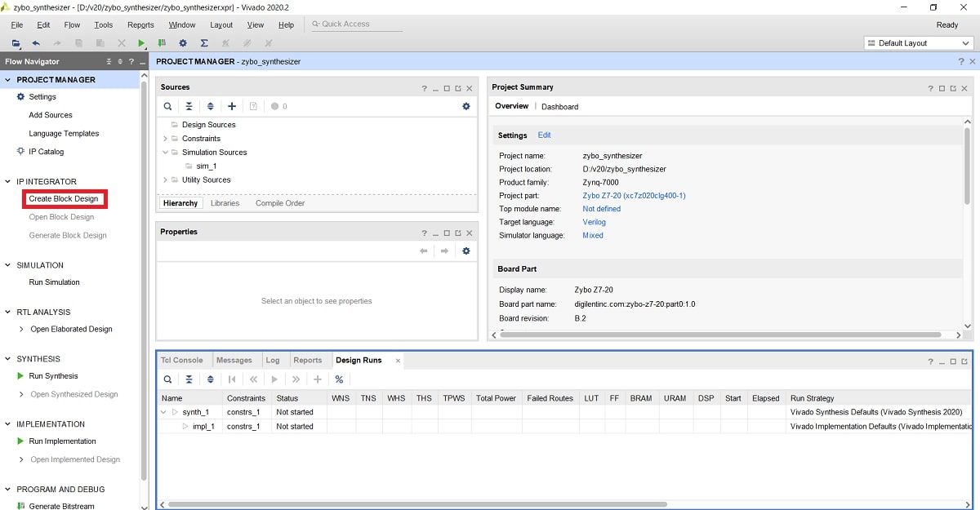Screen dimensions: 980x510
Task: Click the Settings gear in Project Manager
Action: coord(21,96)
